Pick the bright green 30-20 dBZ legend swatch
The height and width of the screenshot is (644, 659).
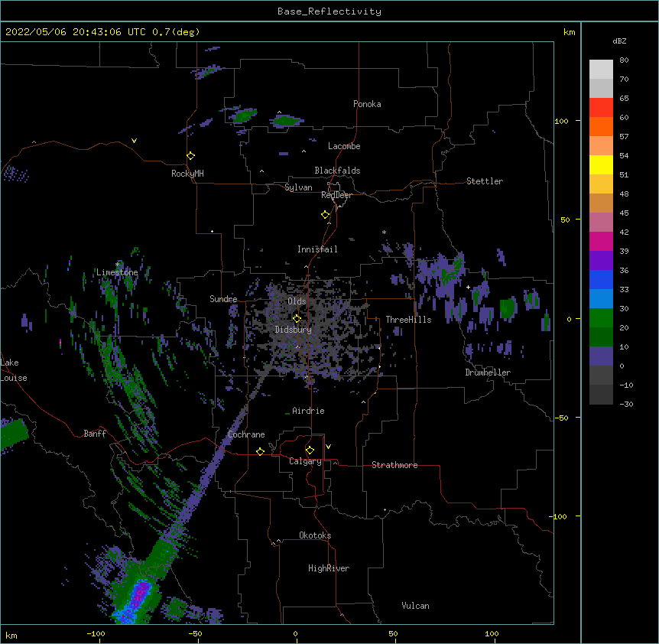pos(601,318)
